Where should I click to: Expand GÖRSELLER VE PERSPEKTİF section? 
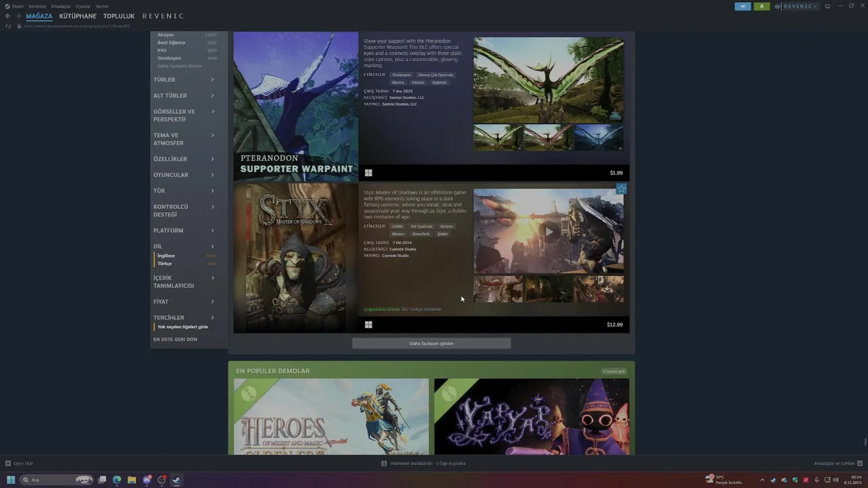point(184,115)
